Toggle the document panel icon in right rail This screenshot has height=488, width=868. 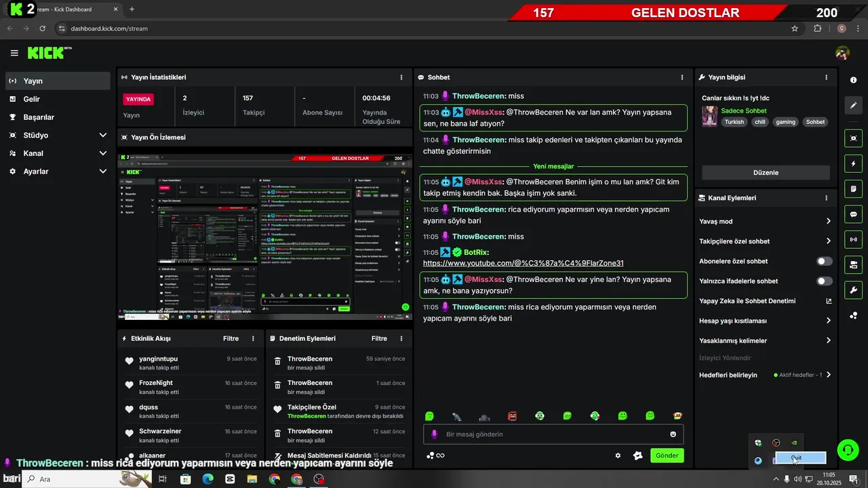coord(853,189)
